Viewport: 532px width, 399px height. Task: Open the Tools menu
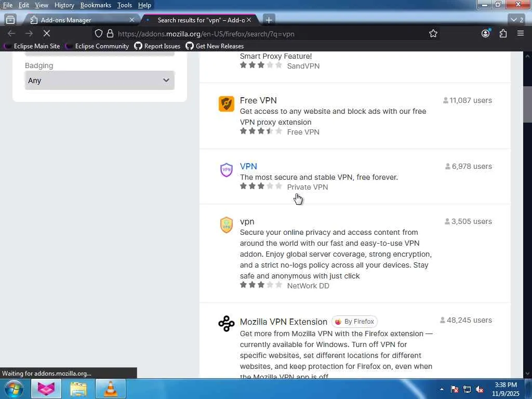(x=125, y=5)
